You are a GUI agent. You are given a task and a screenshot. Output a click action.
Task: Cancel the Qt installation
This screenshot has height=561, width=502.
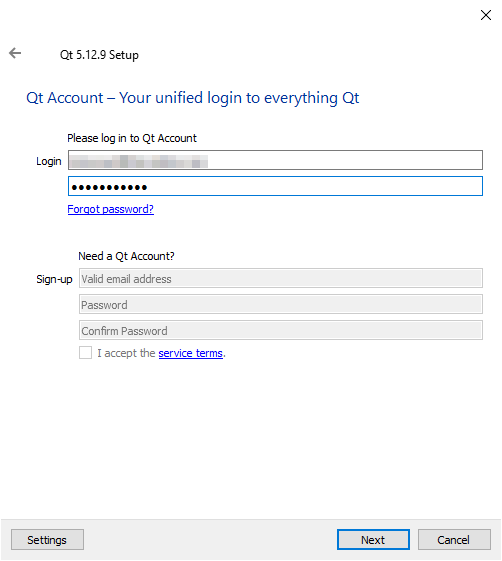click(x=454, y=540)
